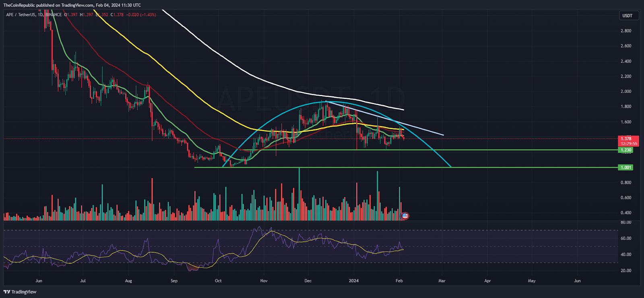
Task: Click the 1.800 price axis label
Action: (626, 107)
